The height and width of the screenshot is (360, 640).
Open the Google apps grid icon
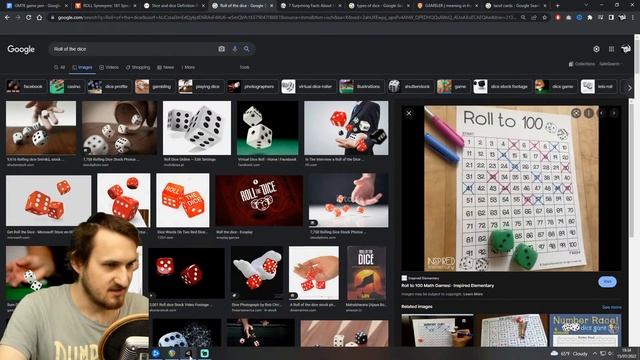pos(611,49)
